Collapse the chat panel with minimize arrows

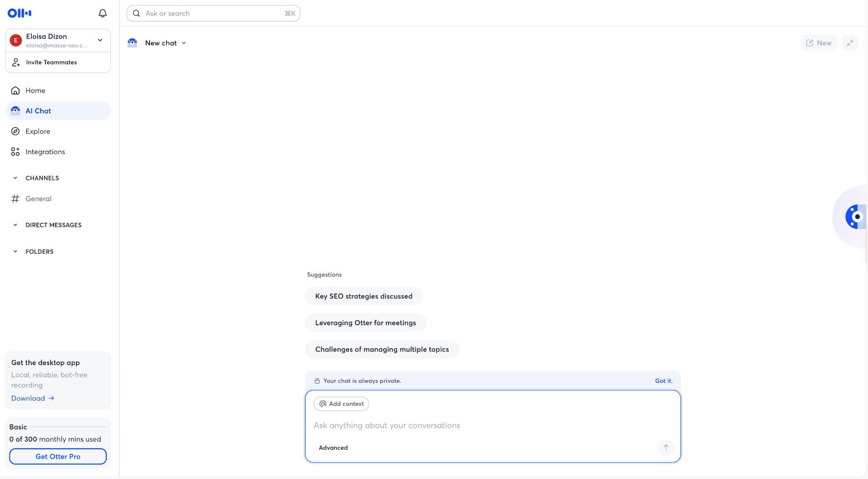point(850,43)
